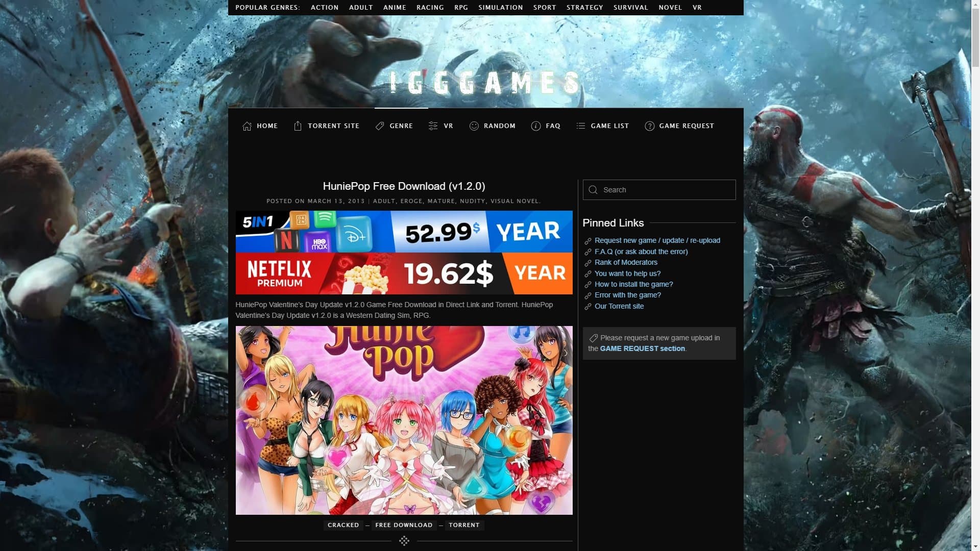Click the FREE DOWNLOAD tag button
980x551 pixels.
click(x=404, y=525)
